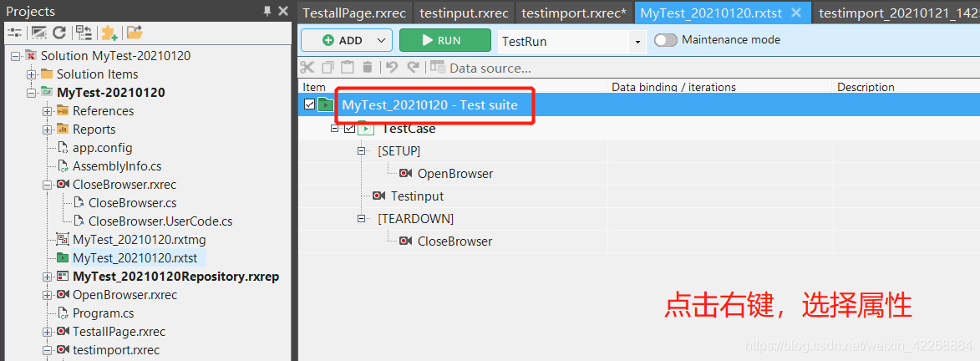Click Testinput recording module icon
Screen dimensions: 980x361
pyautogui.click(x=378, y=196)
